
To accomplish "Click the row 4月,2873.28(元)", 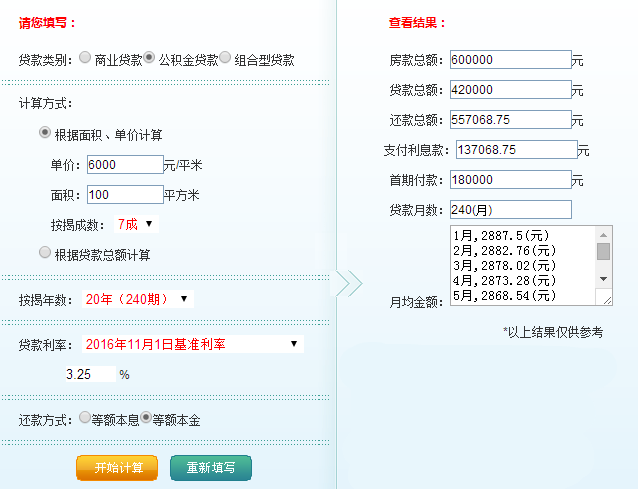I will (x=505, y=281).
